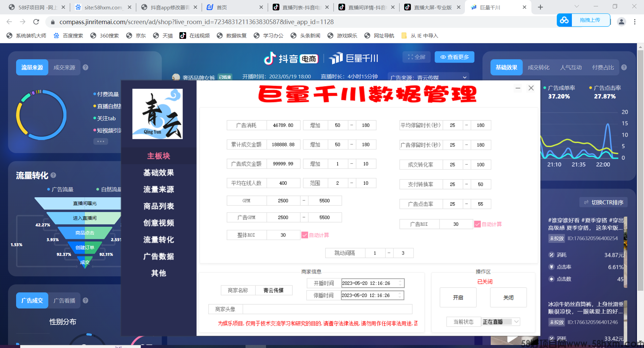644x348 pixels.
Task: Click the 消耗 icon in first ad card
Action: click(x=551, y=255)
